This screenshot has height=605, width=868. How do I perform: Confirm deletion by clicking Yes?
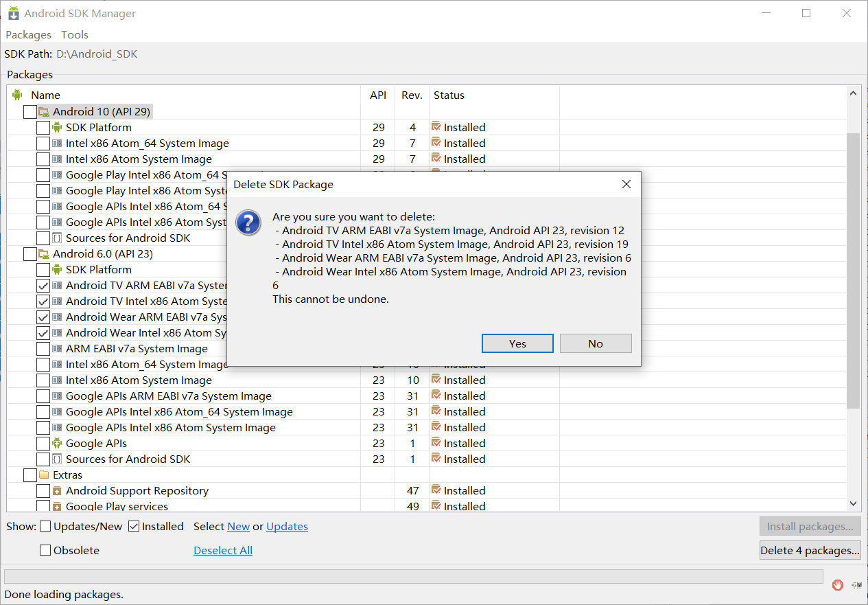517,343
